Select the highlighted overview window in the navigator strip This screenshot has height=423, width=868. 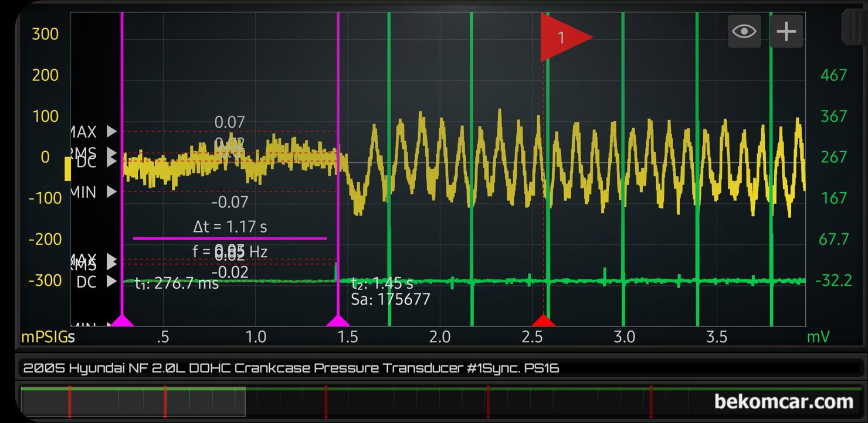pyautogui.click(x=133, y=402)
